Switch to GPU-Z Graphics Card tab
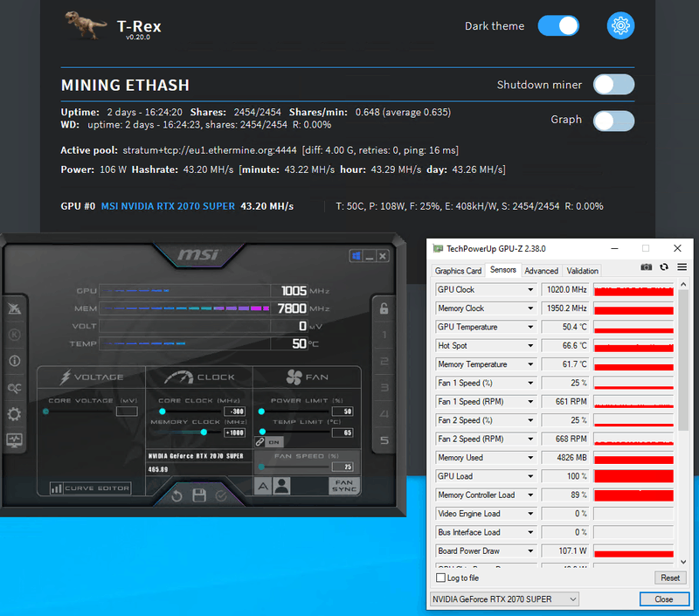 tap(458, 271)
